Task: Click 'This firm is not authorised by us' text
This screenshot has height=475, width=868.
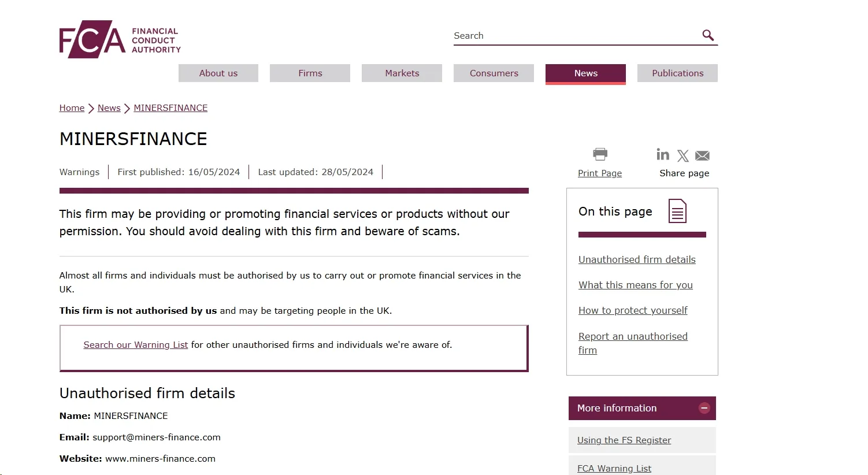Action: click(138, 311)
